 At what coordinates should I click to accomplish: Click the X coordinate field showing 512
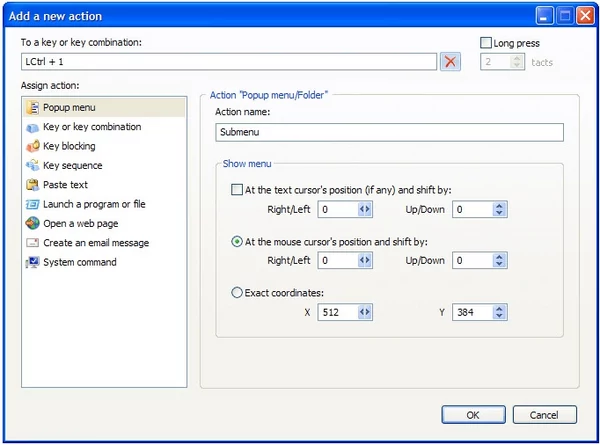coord(338,312)
